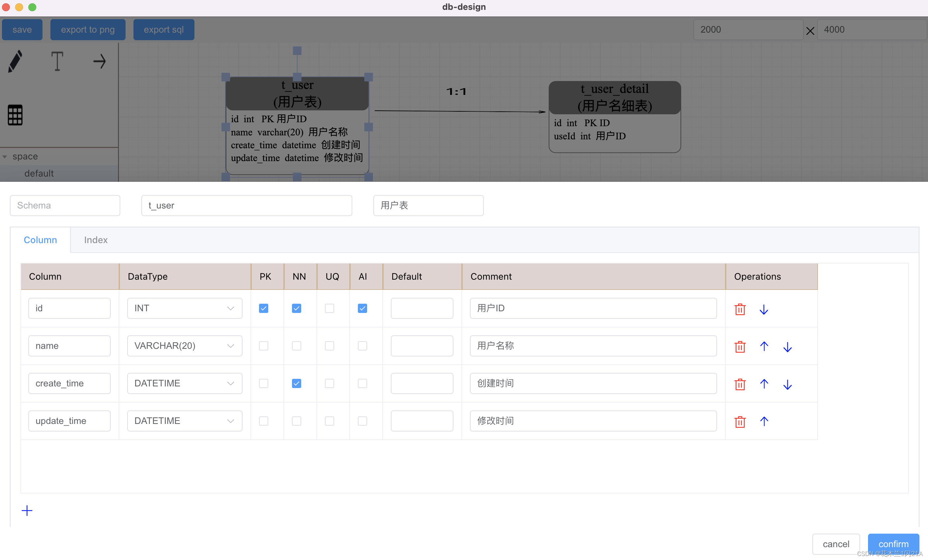Delete the update_time column row
The width and height of the screenshot is (928, 560).
click(740, 421)
